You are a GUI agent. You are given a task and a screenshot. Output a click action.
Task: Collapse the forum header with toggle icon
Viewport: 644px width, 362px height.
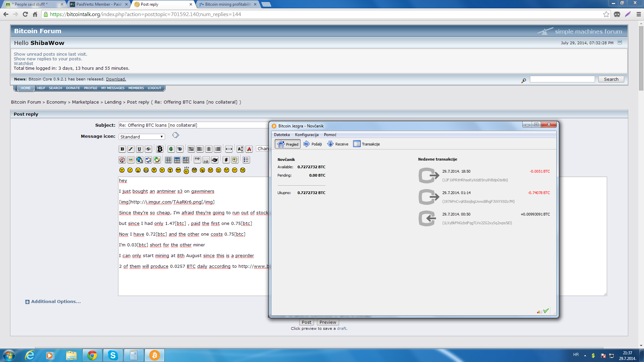pos(620,42)
